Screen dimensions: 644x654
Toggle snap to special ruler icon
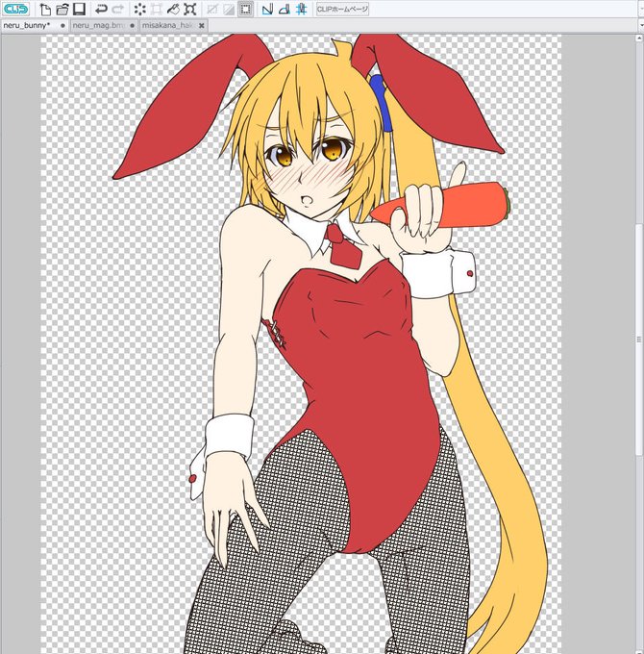tap(285, 10)
